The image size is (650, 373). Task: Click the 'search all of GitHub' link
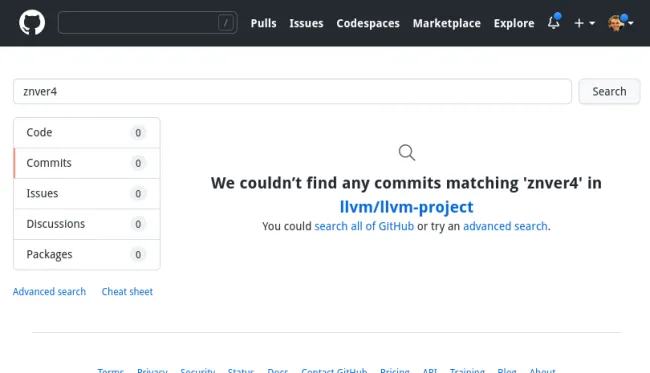364,226
